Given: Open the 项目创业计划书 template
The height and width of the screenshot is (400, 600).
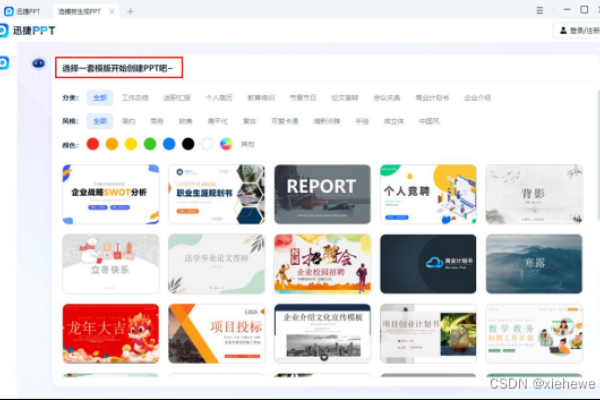Looking at the screenshot, I should coord(428,334).
